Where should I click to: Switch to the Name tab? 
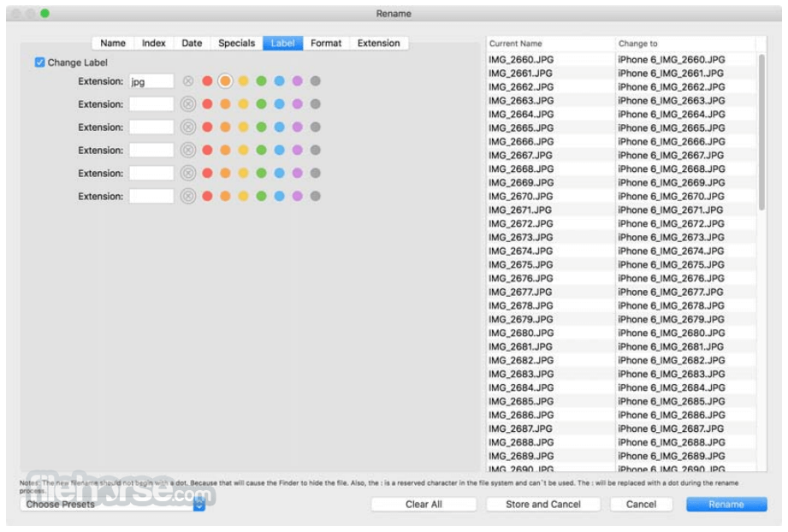[x=113, y=44]
